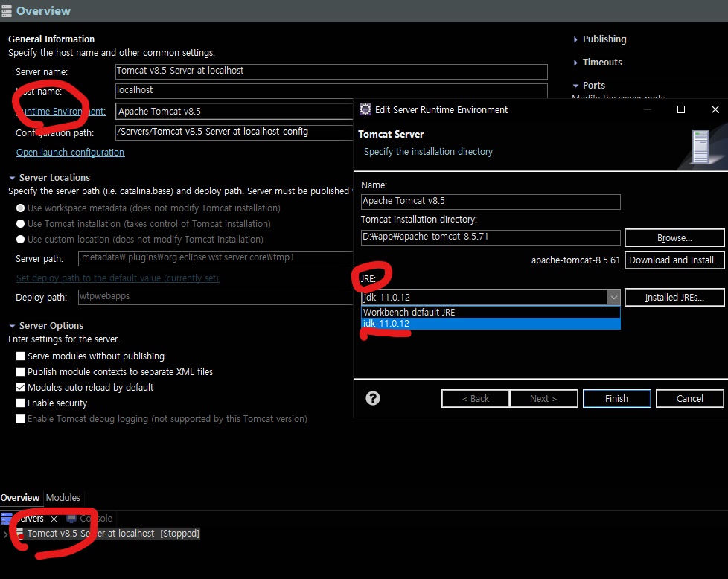
Task: Click the Tomcat installation directory field
Action: (x=491, y=237)
